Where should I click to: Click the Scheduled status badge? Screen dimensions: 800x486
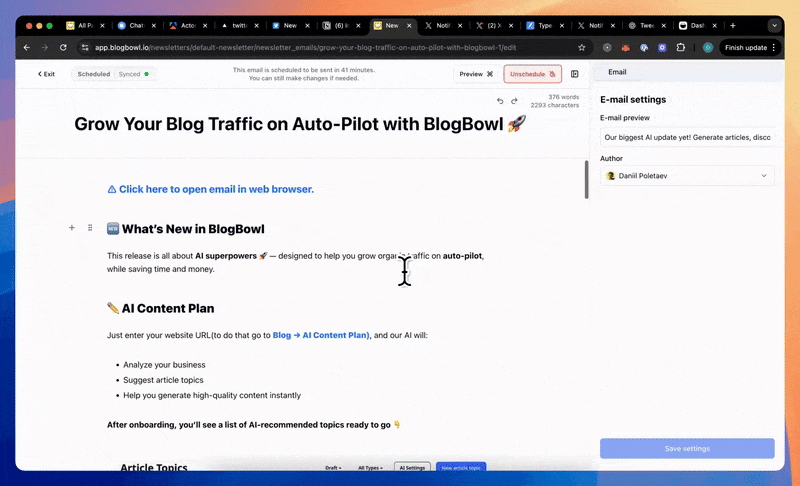[x=94, y=74]
